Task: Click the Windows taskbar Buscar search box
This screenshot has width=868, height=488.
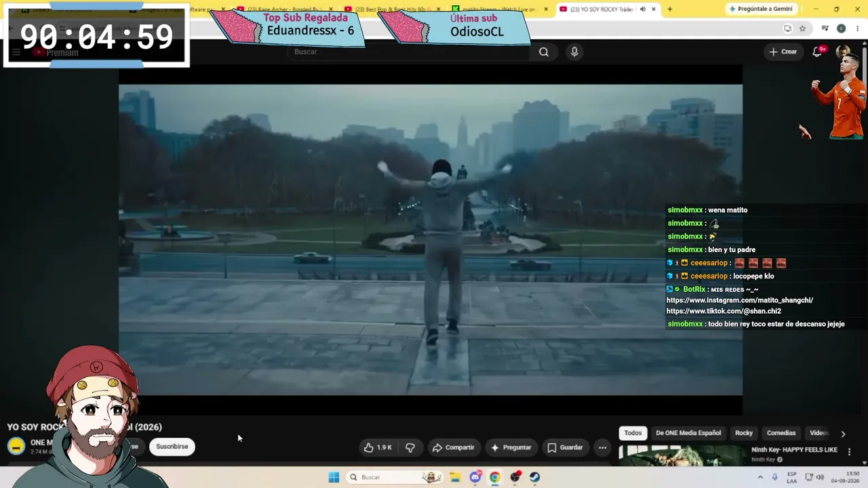Action: pos(395,477)
